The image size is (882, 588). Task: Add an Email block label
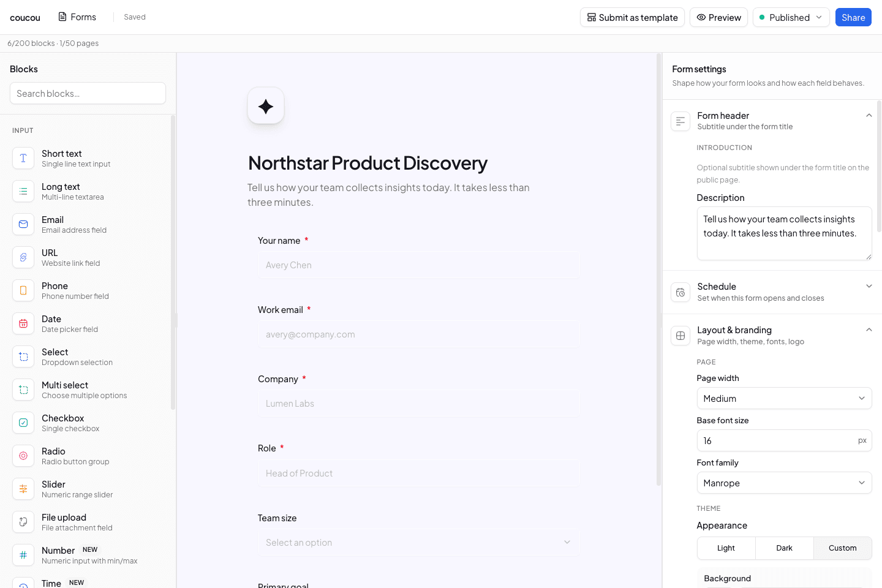pos(53,220)
